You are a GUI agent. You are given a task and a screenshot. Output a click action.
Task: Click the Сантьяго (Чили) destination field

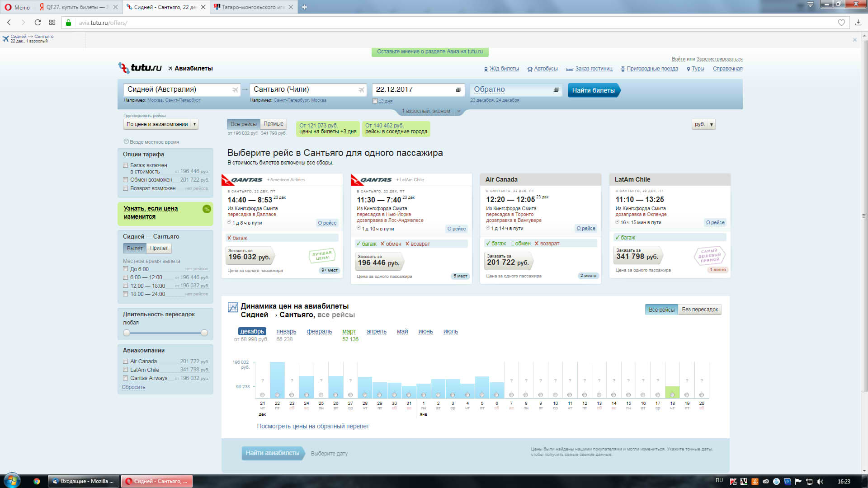[x=308, y=89]
